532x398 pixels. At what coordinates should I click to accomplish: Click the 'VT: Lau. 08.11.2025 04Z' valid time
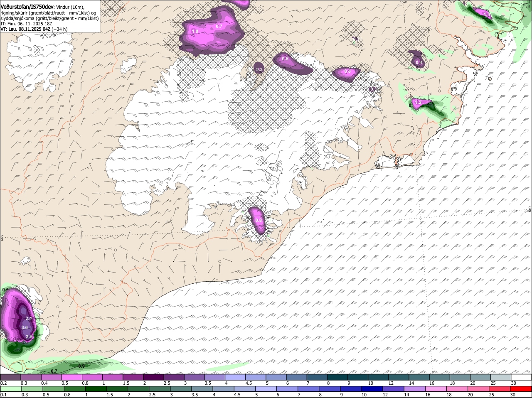pyautogui.click(x=25, y=29)
